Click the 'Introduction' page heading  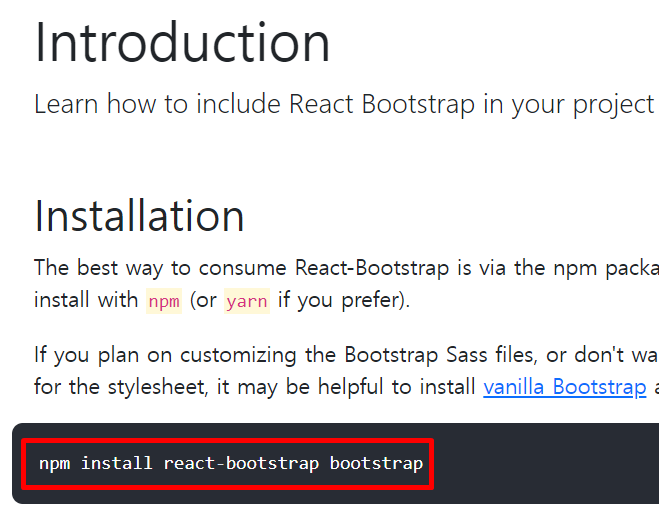[182, 43]
